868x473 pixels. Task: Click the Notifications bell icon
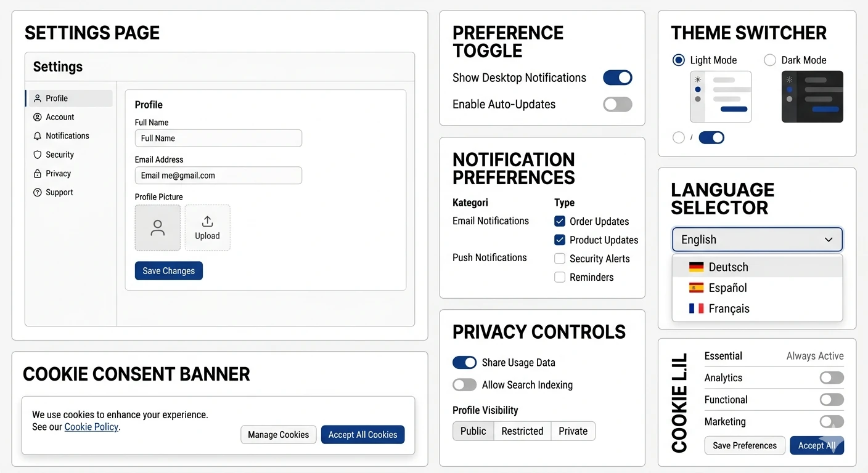point(38,135)
